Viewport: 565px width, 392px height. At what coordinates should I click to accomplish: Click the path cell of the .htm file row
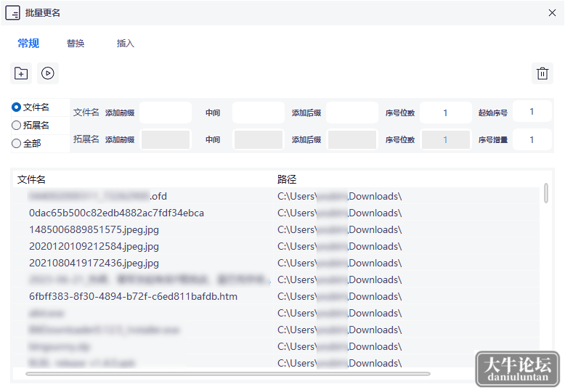339,296
